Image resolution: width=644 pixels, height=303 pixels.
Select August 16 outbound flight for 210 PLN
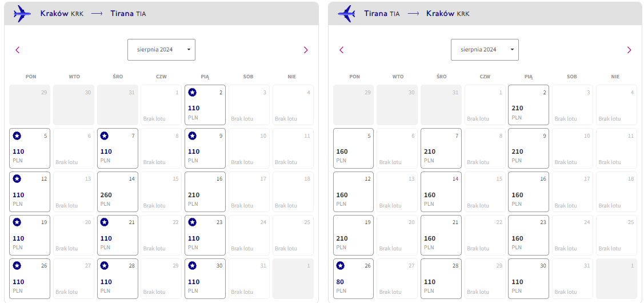point(205,192)
